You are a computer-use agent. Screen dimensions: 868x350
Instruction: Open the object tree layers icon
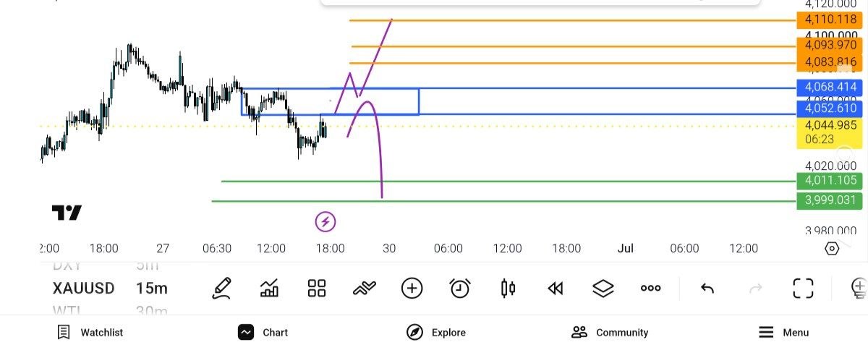603,289
